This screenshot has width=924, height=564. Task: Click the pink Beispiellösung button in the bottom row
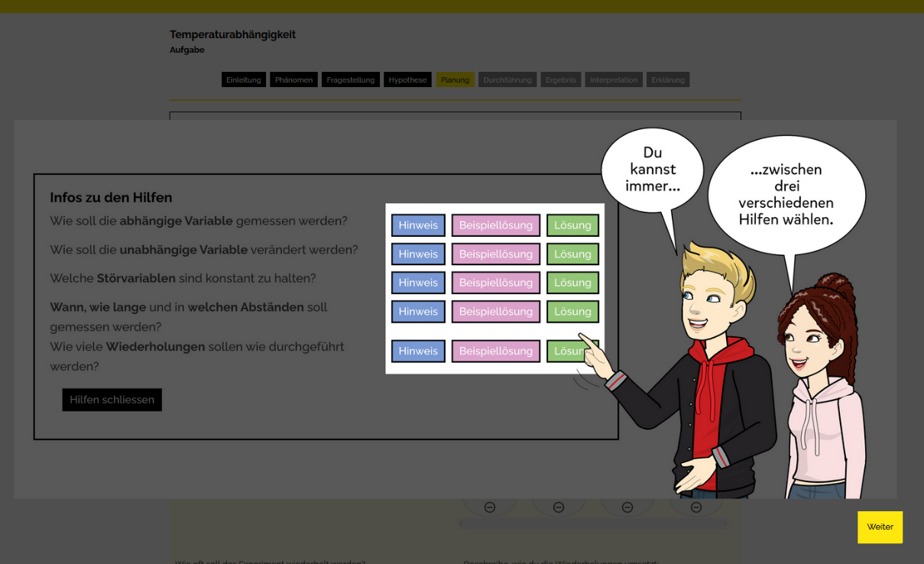(495, 351)
